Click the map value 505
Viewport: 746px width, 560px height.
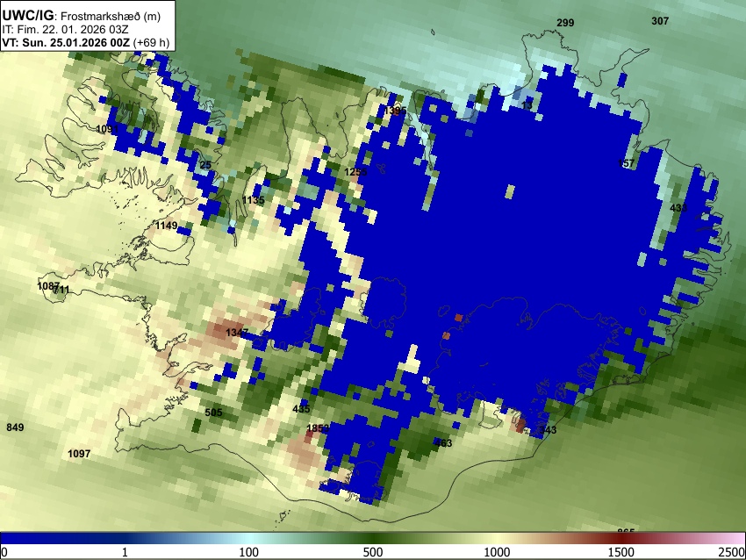pos(213,412)
